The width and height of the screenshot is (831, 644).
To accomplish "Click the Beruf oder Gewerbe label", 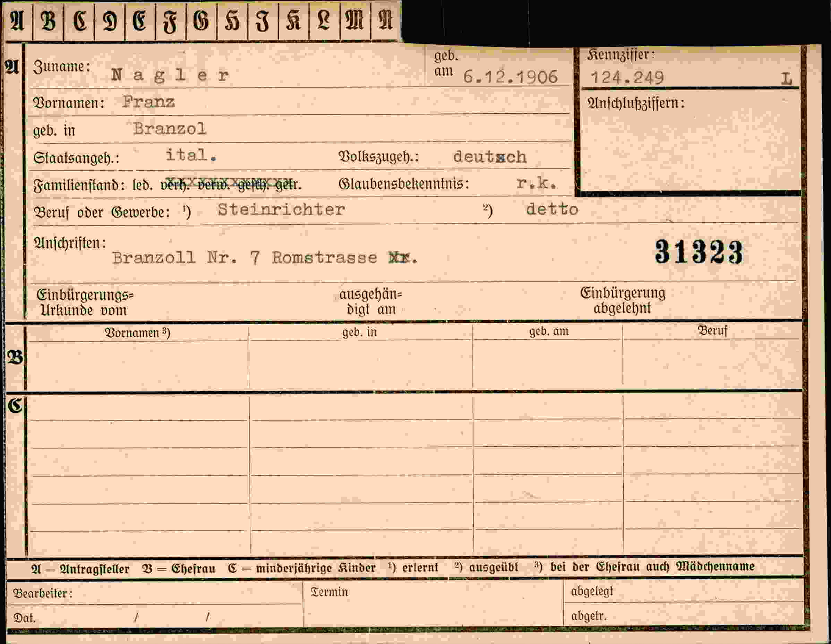I will 102,212.
